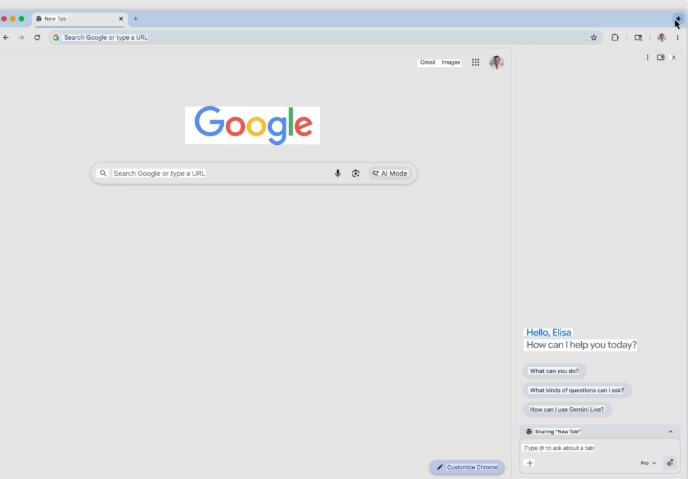Open the Pro model dropdown
The width and height of the screenshot is (688, 479).
tap(648, 463)
